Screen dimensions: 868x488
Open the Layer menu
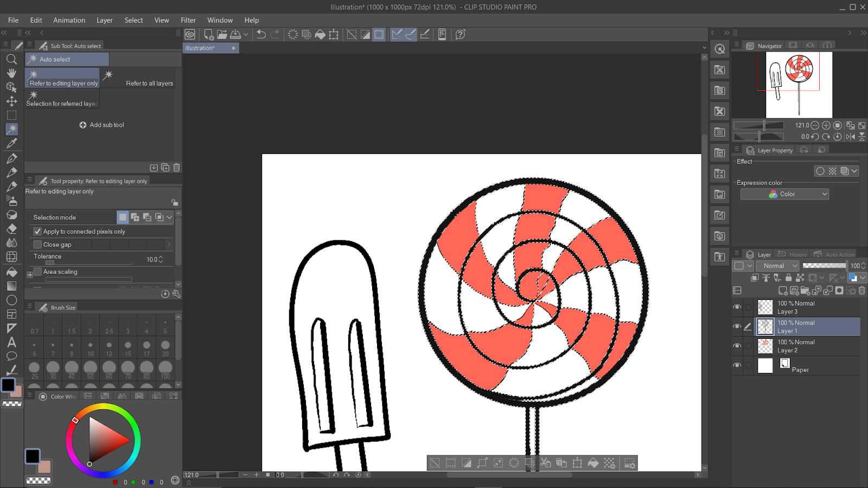coord(105,20)
